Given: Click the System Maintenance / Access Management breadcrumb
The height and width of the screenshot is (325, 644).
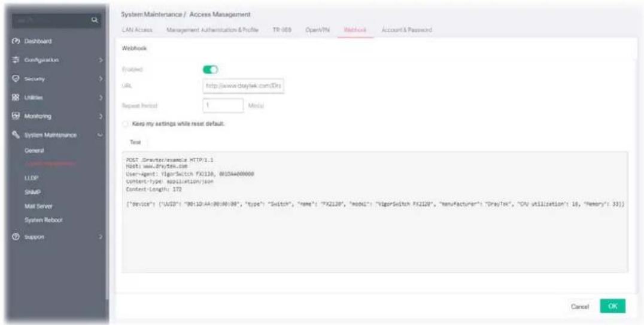Looking at the screenshot, I should tap(186, 14).
